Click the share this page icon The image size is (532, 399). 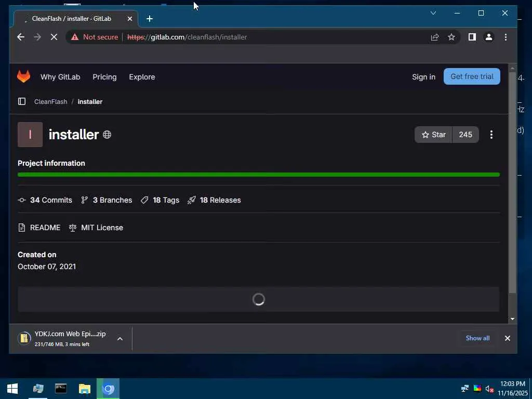435,37
